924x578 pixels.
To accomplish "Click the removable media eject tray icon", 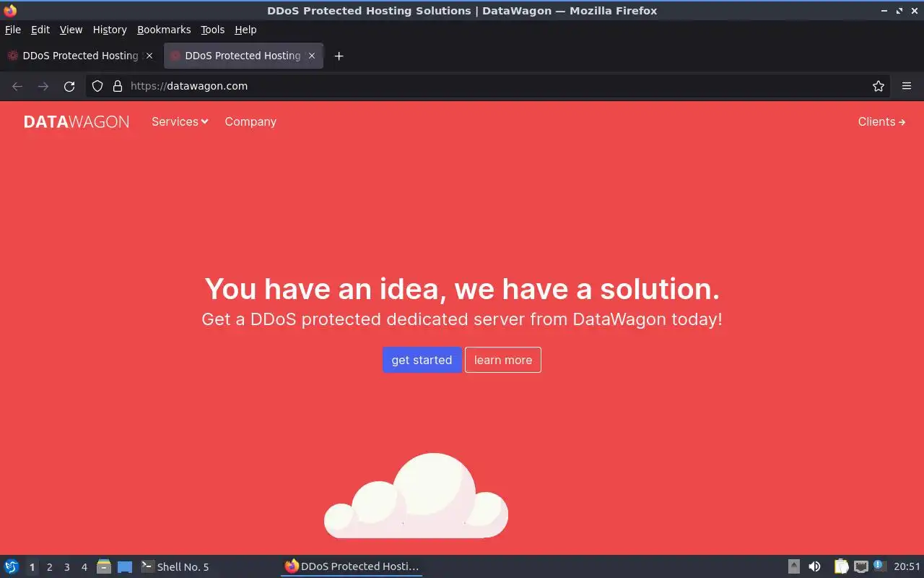I will [x=794, y=566].
